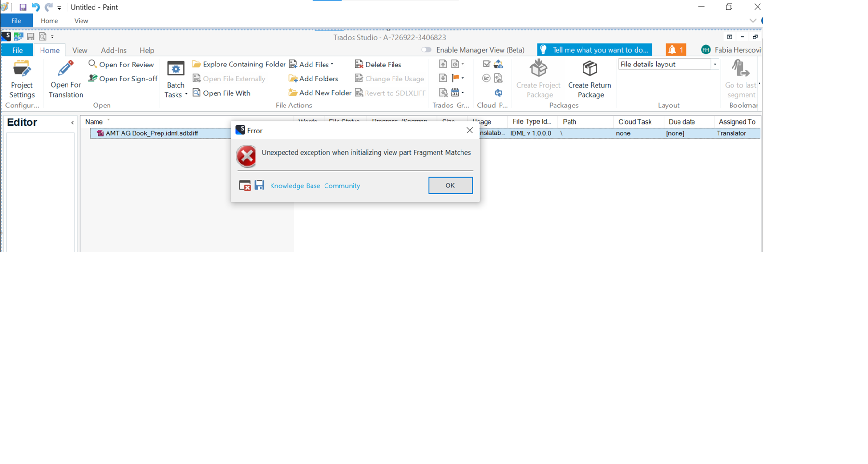Click save error details floppy icon

click(x=259, y=185)
